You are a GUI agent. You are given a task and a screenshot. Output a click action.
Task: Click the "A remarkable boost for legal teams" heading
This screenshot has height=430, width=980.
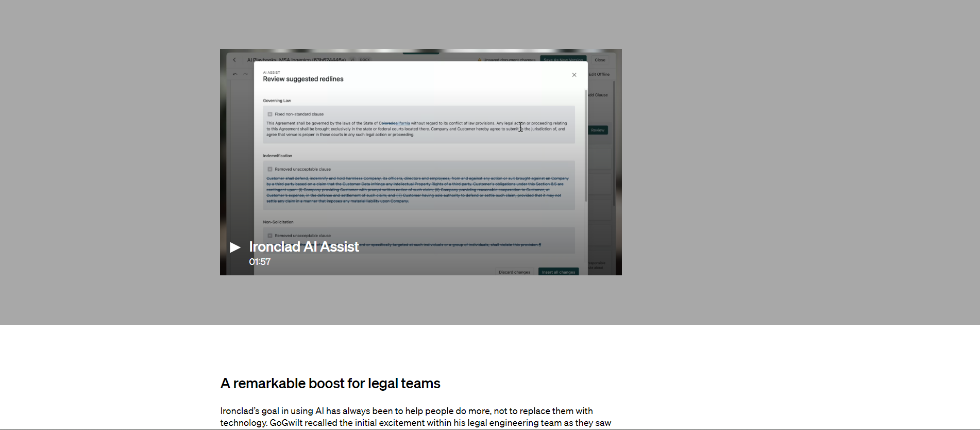click(x=330, y=384)
